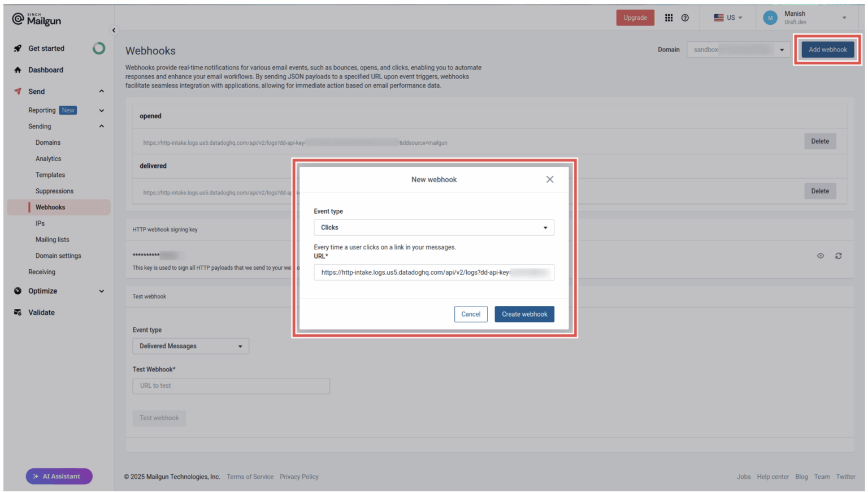Viewport: 868px width, 492px height.
Task: Click the help question mark icon
Action: (685, 18)
